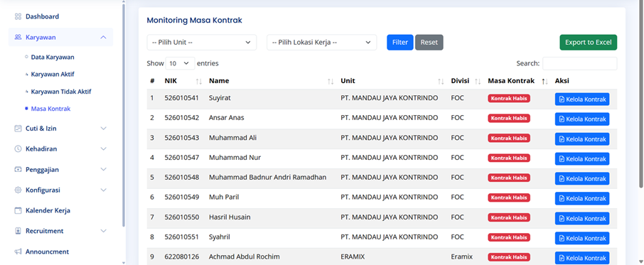Expand the Konfigurasi menu chevron
Viewport: 644px width, 265px height.
point(104,190)
